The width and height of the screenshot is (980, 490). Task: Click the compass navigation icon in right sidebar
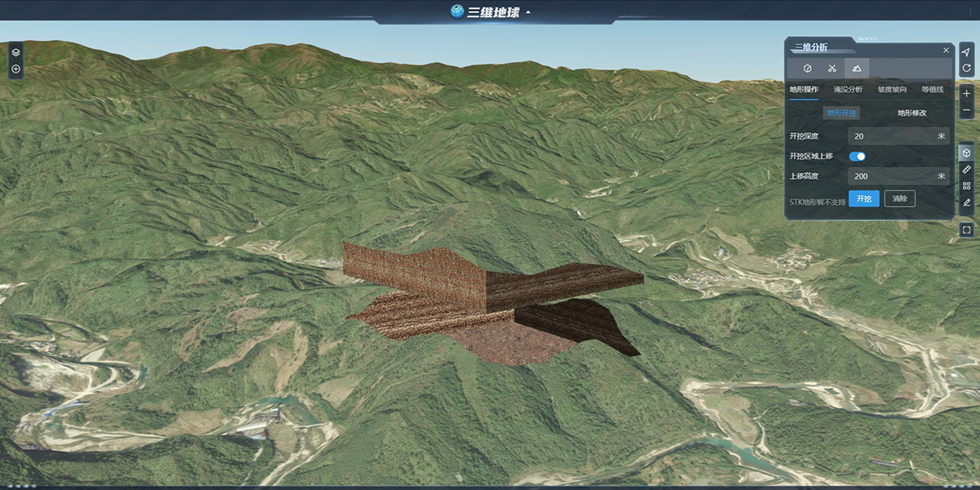[967, 51]
